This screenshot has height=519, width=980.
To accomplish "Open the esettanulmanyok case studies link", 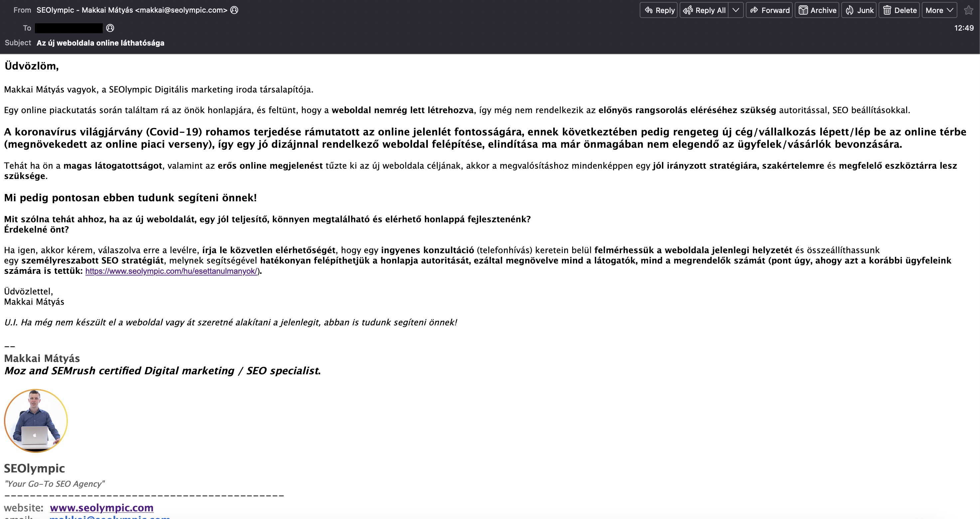I will 171,271.
